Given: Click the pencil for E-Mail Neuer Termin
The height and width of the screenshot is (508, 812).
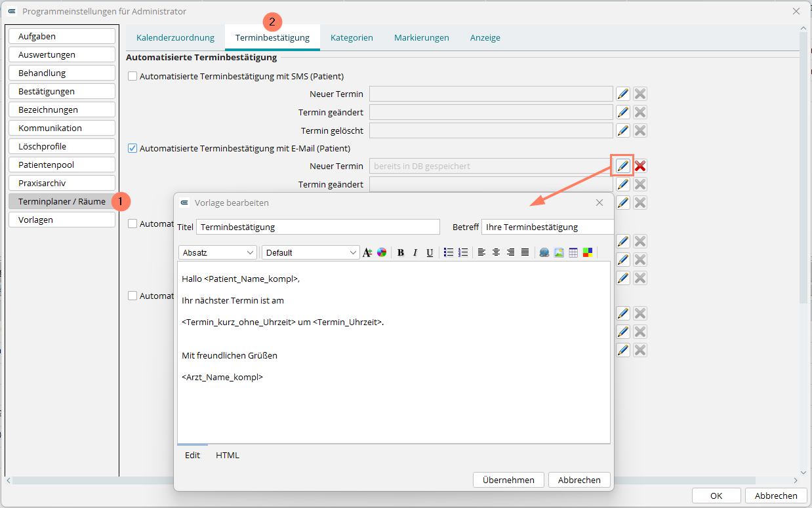Looking at the screenshot, I should click(623, 166).
